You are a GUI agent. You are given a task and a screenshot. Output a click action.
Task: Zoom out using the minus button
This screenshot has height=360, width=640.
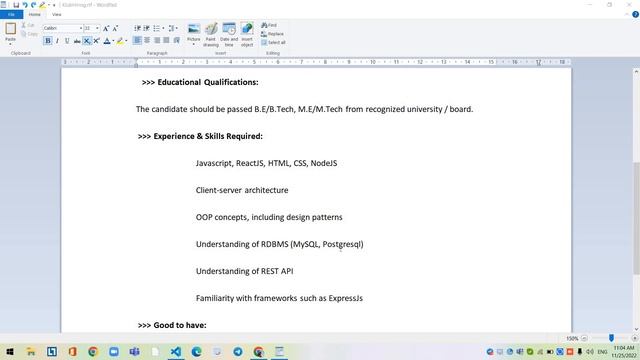(584, 338)
